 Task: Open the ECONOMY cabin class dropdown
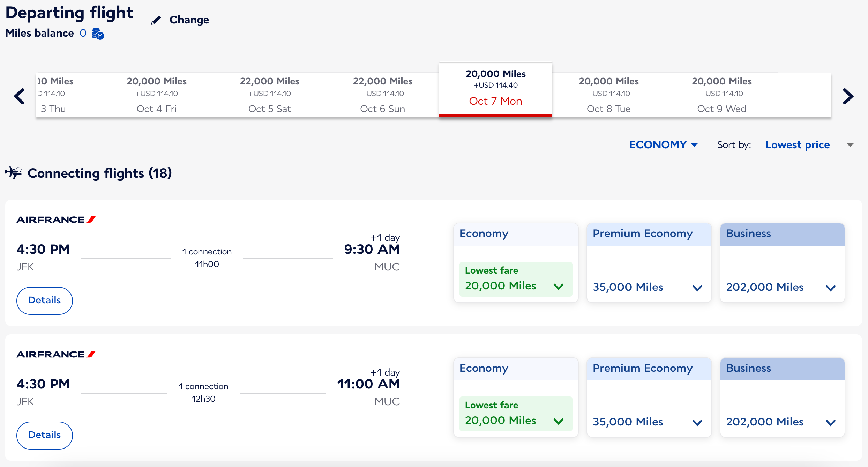663,145
